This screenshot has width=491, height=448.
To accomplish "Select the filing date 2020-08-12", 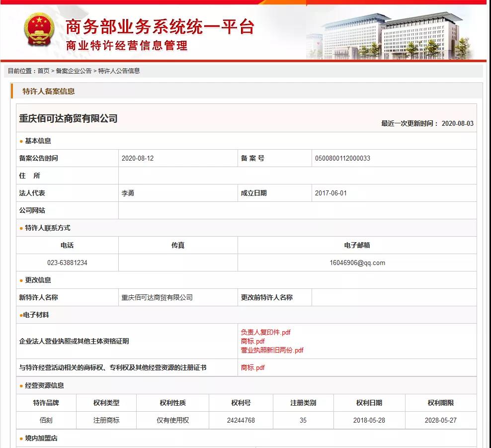I will pos(138,158).
